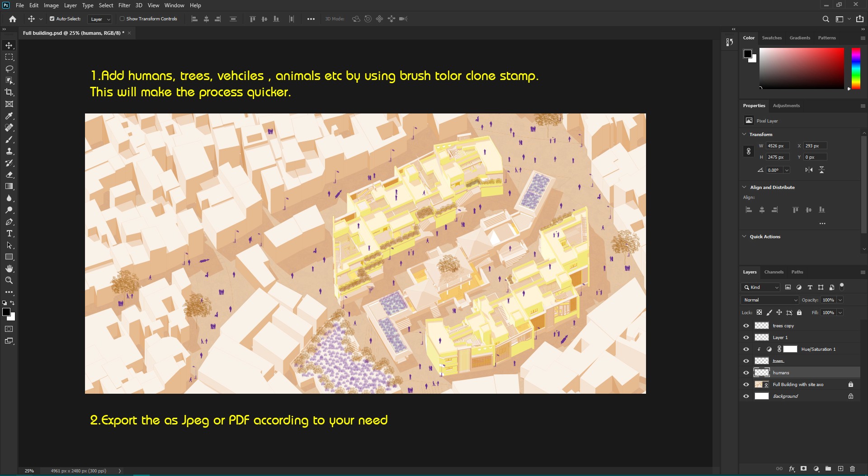
Task: Click the hue spectrum slider
Action: (x=856, y=68)
